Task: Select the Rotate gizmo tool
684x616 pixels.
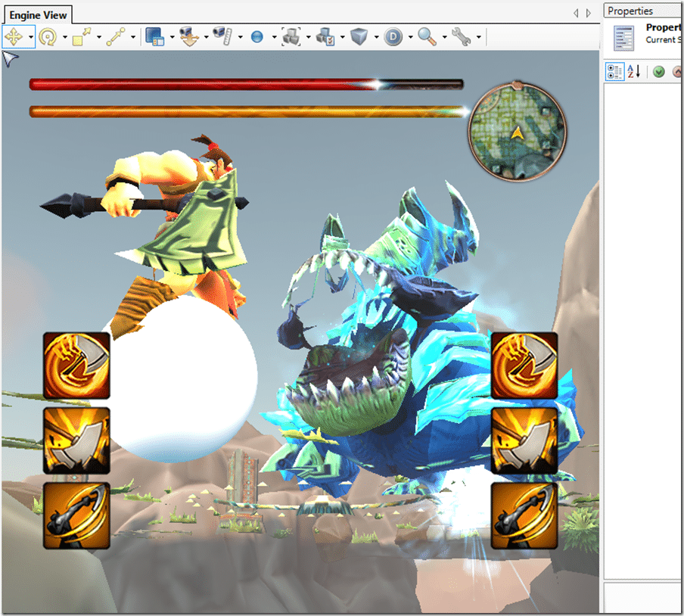Action: (x=48, y=36)
